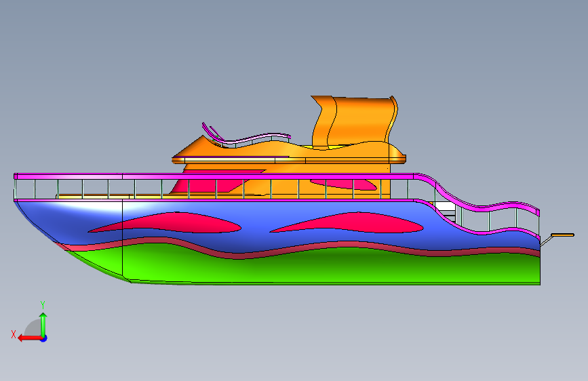This screenshot has width=588, height=381.
Task: Select the pink oval cabin window near the stern
Action: coord(343,184)
